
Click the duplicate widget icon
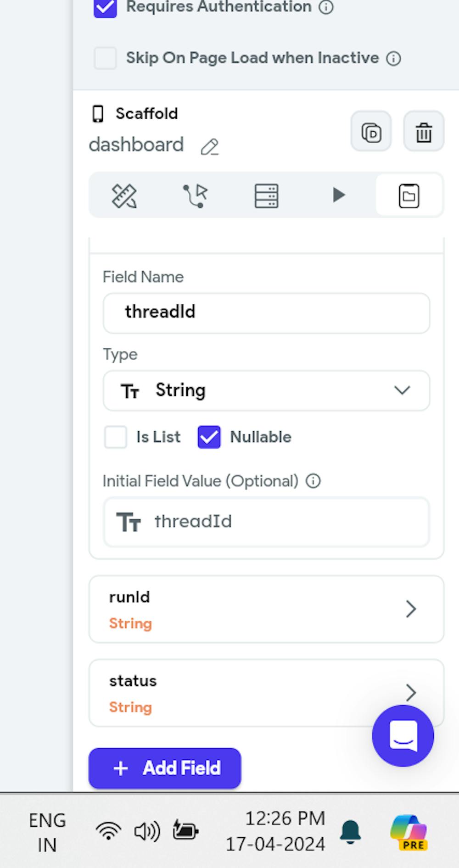point(371,132)
